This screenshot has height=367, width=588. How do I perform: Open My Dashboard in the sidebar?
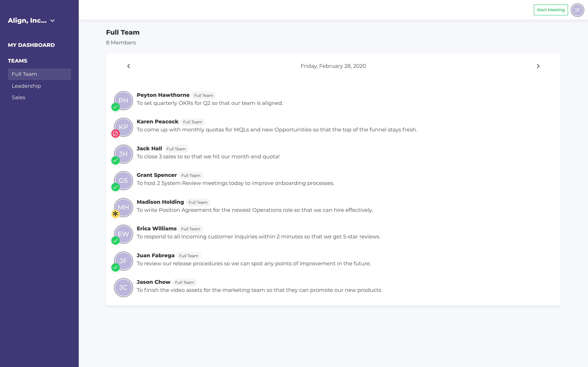pyautogui.click(x=31, y=45)
